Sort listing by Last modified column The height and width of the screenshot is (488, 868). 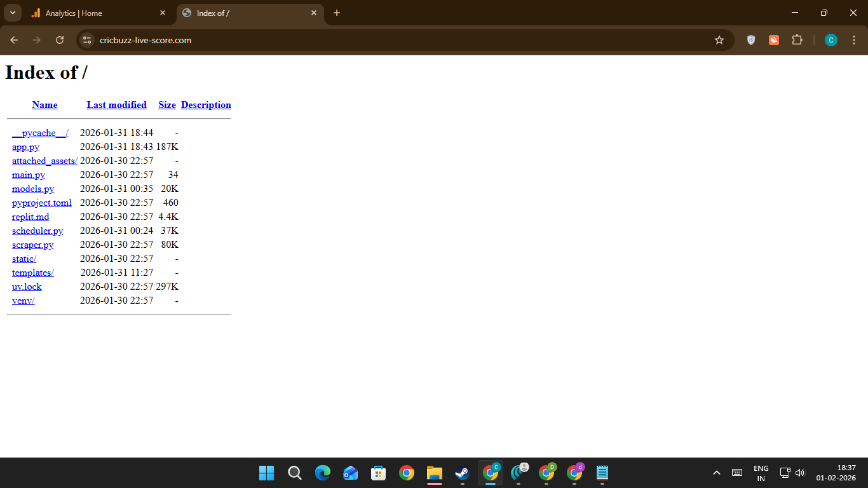[117, 105]
